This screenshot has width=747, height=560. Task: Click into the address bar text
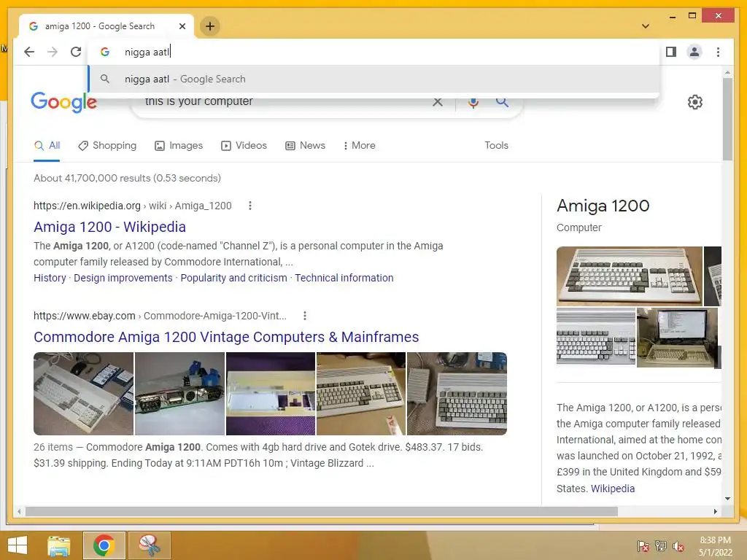147,52
